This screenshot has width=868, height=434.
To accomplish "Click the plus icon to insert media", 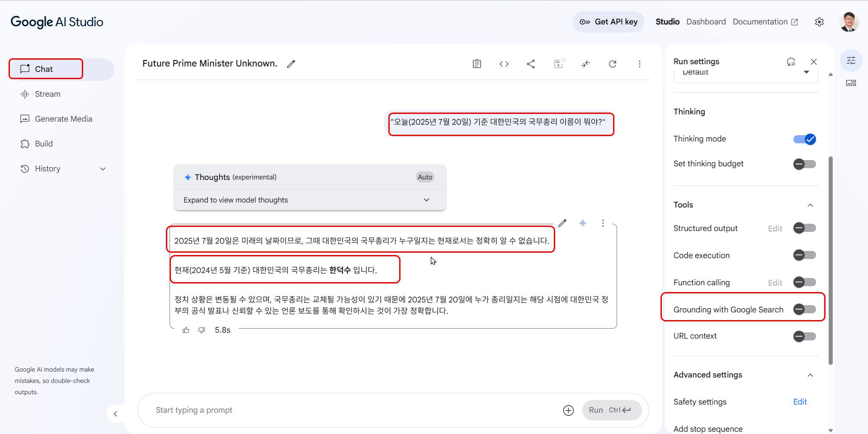I will pyautogui.click(x=568, y=410).
